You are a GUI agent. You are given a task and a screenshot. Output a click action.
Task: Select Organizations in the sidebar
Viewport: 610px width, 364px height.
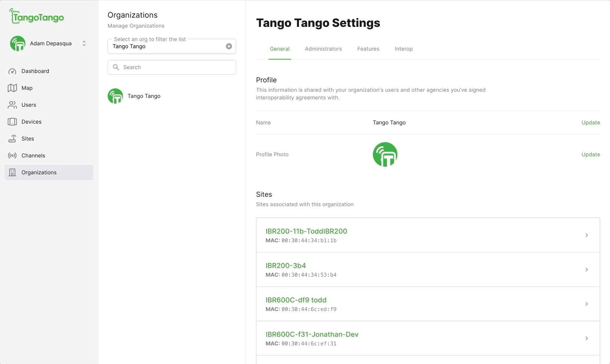pyautogui.click(x=49, y=172)
